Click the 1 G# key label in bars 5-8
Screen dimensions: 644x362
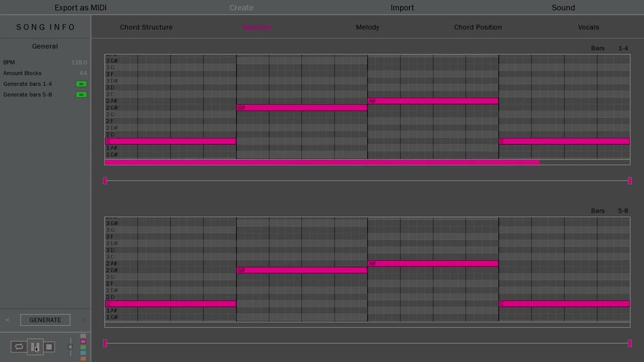112,317
